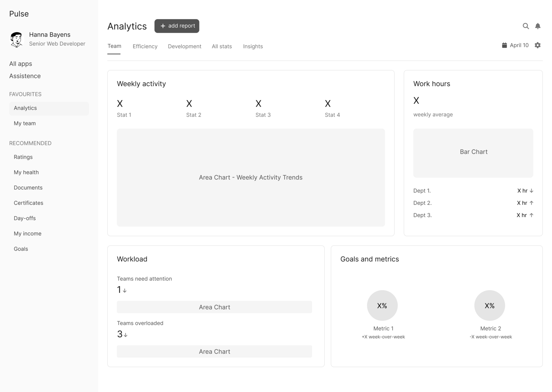Click down arrow next to Dept 1. hours
The width and height of the screenshot is (552, 392).
coord(531,191)
